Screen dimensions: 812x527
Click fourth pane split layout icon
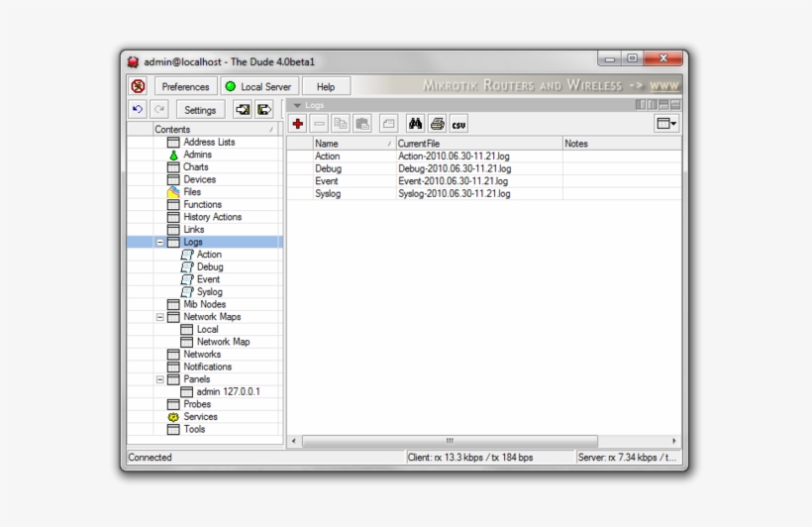coord(675,105)
